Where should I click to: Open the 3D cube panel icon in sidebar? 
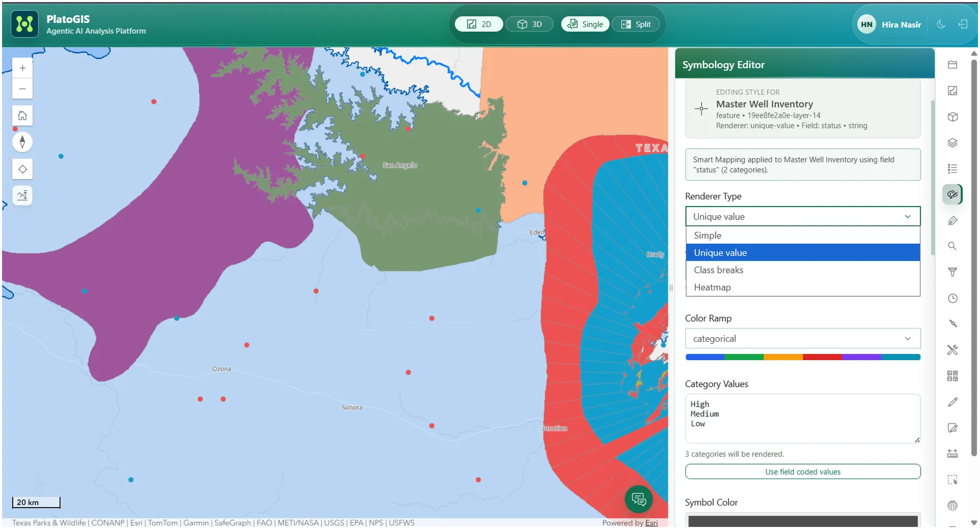pyautogui.click(x=952, y=117)
